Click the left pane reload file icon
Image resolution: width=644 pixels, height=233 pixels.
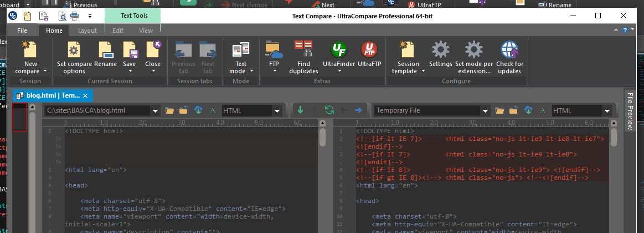tap(184, 110)
